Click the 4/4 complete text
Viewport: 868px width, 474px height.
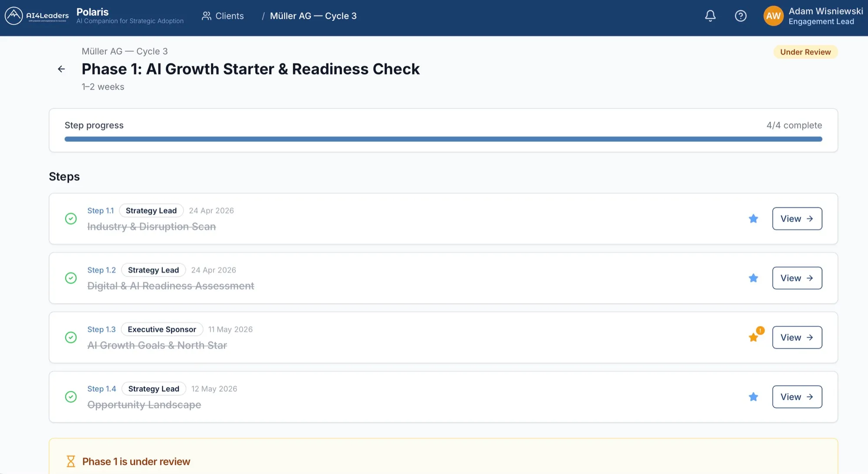click(x=794, y=125)
